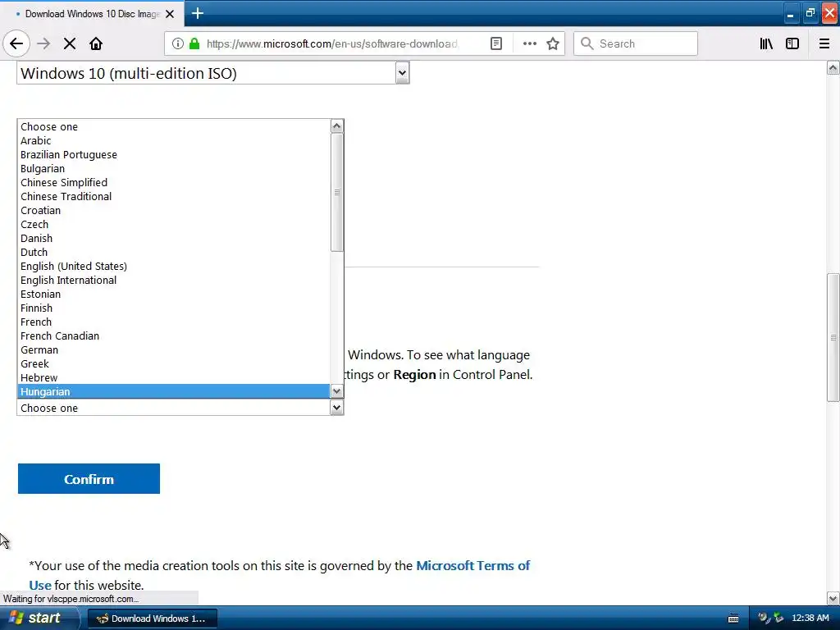Viewport: 840px width, 630px height.
Task: Click the language list scroll-up arrow
Action: point(336,126)
